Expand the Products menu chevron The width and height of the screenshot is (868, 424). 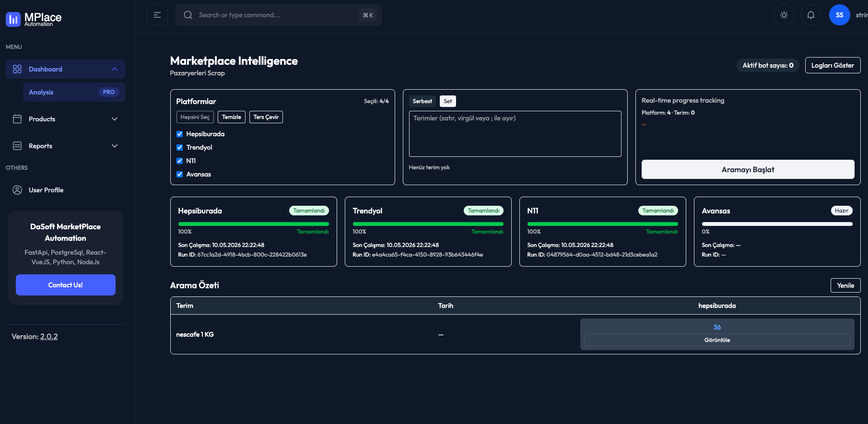pyautogui.click(x=115, y=119)
